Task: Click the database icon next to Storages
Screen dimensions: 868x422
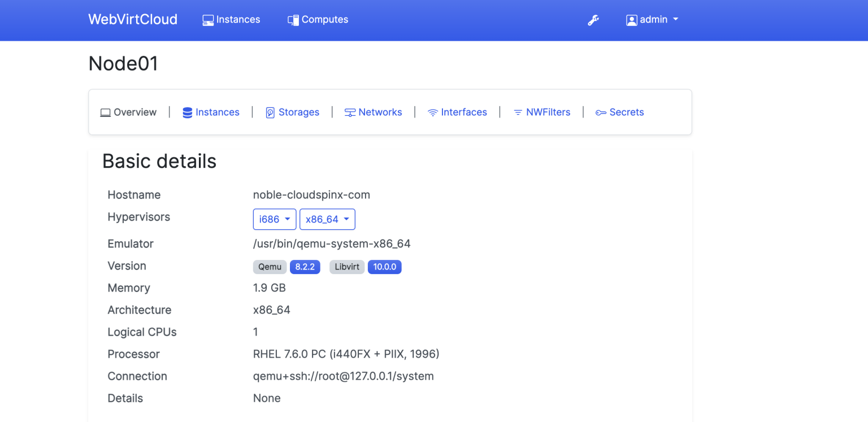Action: tap(270, 112)
